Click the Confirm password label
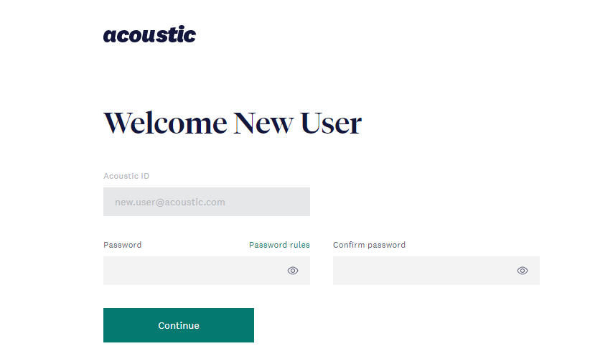Viewport: 590px width, 364px height. tap(369, 245)
